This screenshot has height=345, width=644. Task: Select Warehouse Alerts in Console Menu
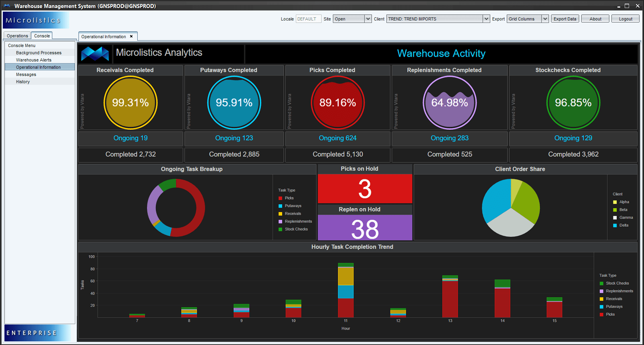click(34, 60)
